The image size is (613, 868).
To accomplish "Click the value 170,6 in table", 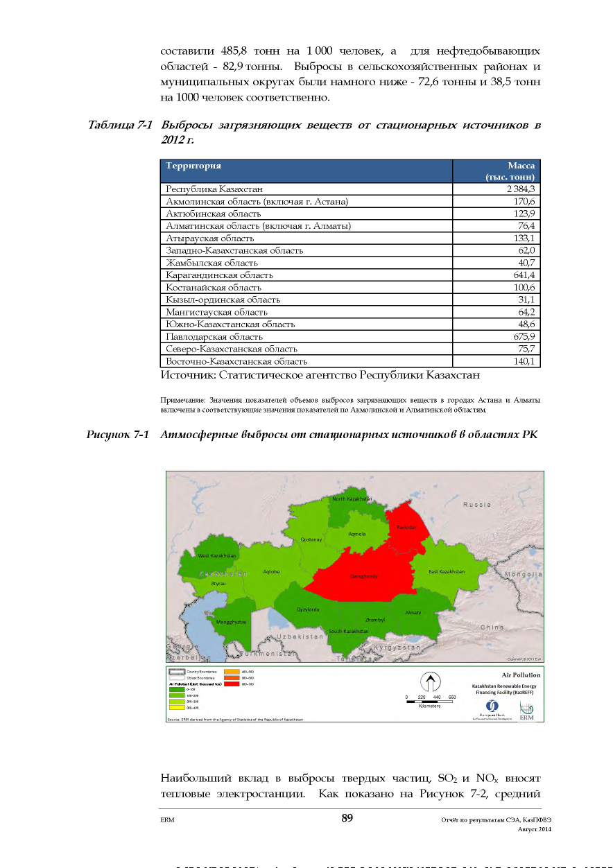I will 524,201.
